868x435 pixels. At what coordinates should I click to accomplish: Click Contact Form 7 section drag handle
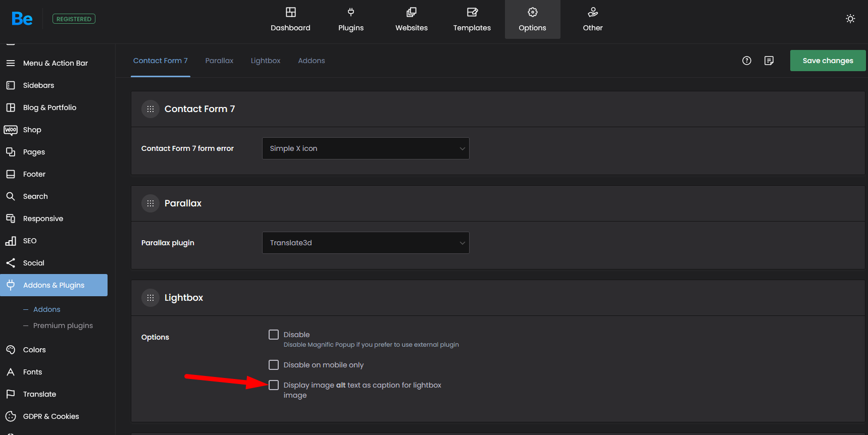coord(150,109)
